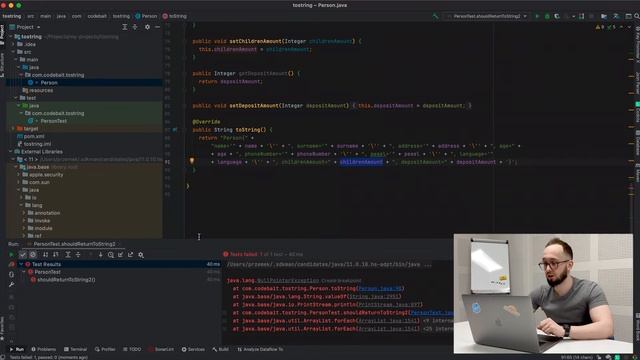The height and width of the screenshot is (360, 640).
Task: Click the expand-all icon in Project panel header
Action: (x=125, y=27)
